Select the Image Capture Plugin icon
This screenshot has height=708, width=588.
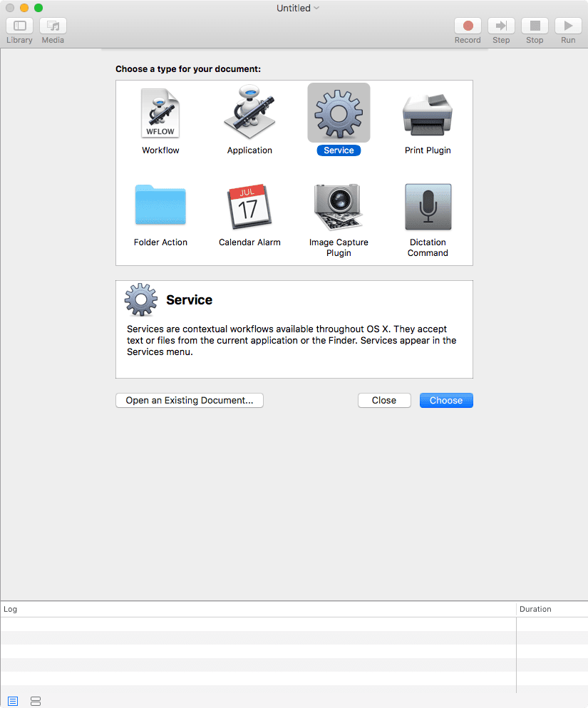(339, 207)
